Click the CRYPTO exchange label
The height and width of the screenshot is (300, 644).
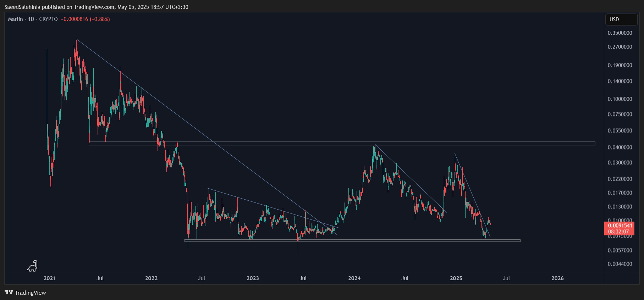pyautogui.click(x=48, y=19)
